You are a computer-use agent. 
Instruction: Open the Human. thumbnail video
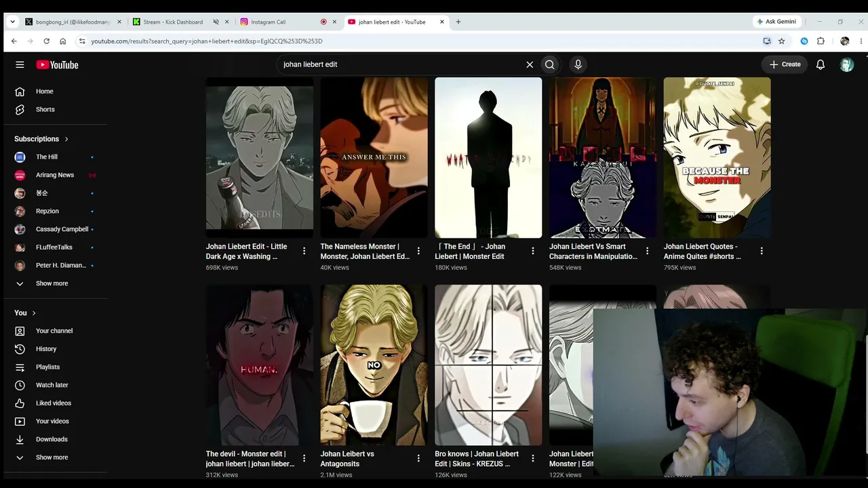[260, 365]
